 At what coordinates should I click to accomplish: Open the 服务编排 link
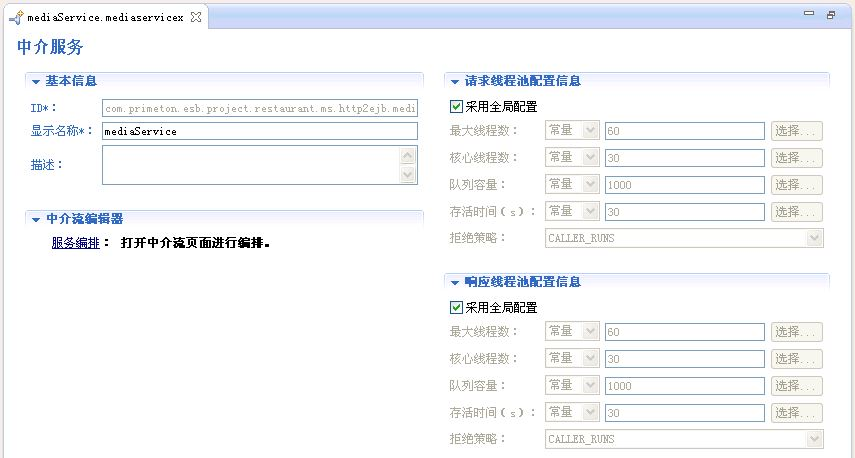point(75,242)
